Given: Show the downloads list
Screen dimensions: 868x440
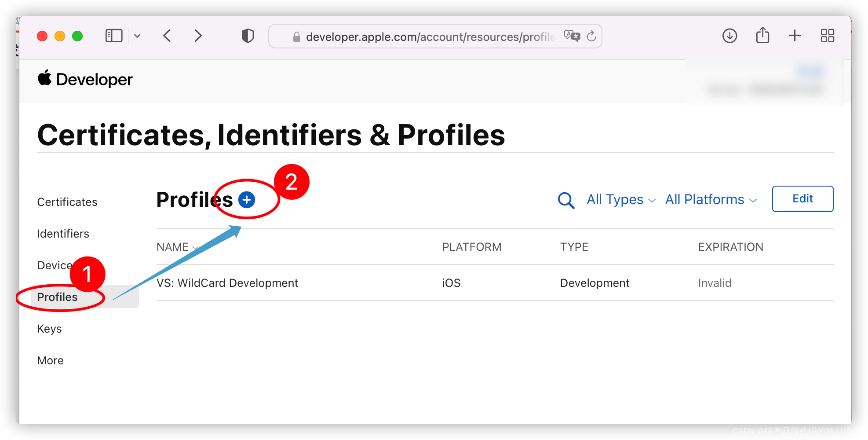Looking at the screenshot, I should tap(730, 36).
